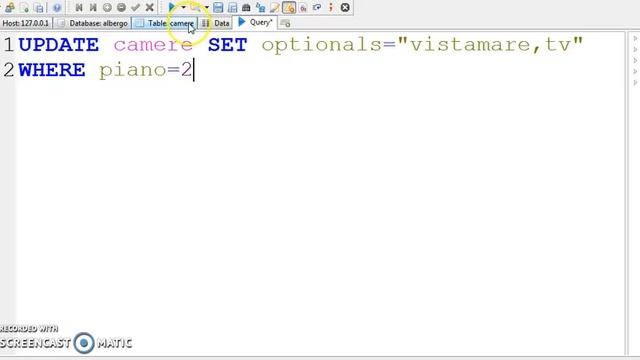Viewport: 640px width, 360px height.
Task: Click the replace text icon
Action: pyautogui.click(x=260, y=7)
